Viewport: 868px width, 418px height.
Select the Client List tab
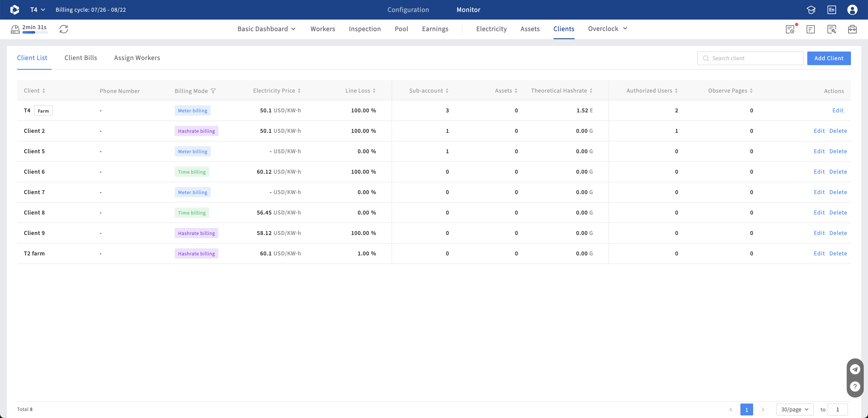coord(32,58)
